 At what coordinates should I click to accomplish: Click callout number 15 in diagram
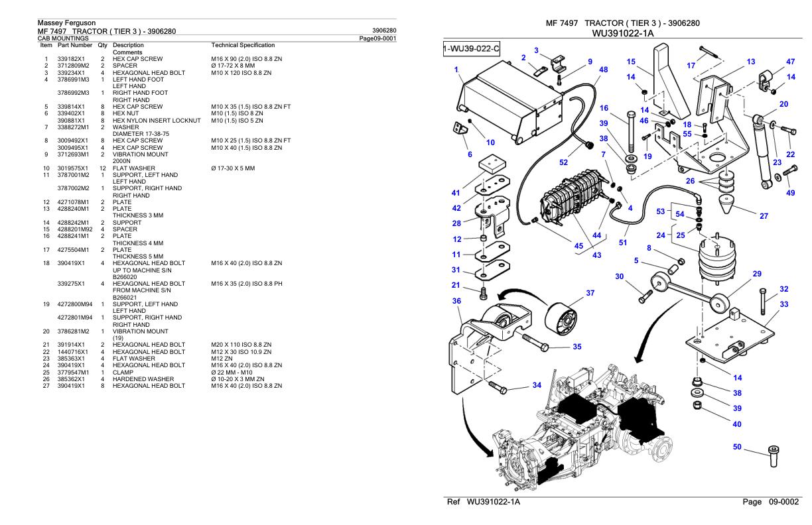(631, 62)
